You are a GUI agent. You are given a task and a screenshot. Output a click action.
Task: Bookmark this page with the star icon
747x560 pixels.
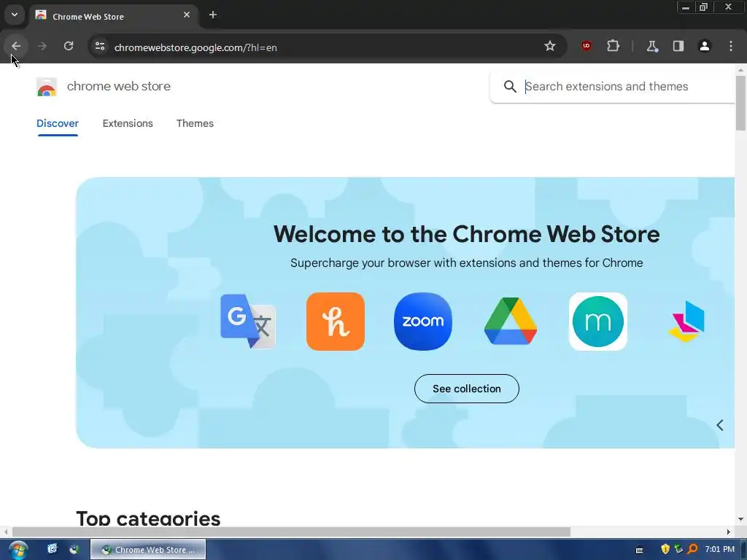[x=550, y=46]
